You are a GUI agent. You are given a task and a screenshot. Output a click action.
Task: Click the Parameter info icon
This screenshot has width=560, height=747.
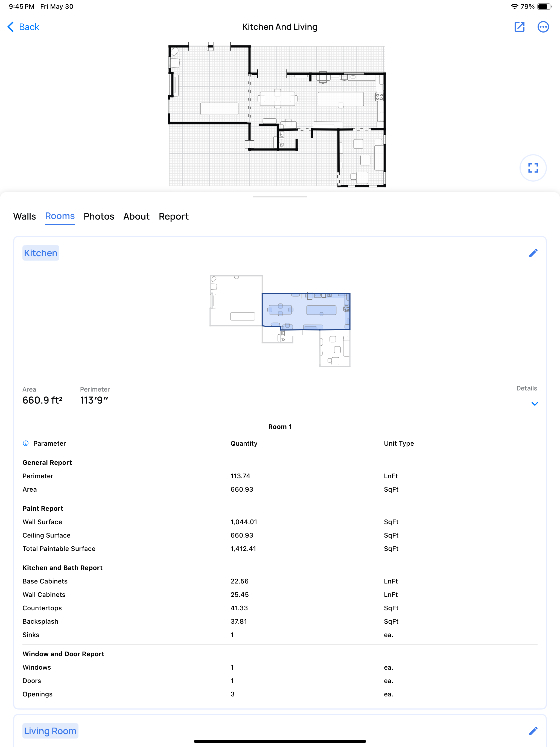(26, 443)
